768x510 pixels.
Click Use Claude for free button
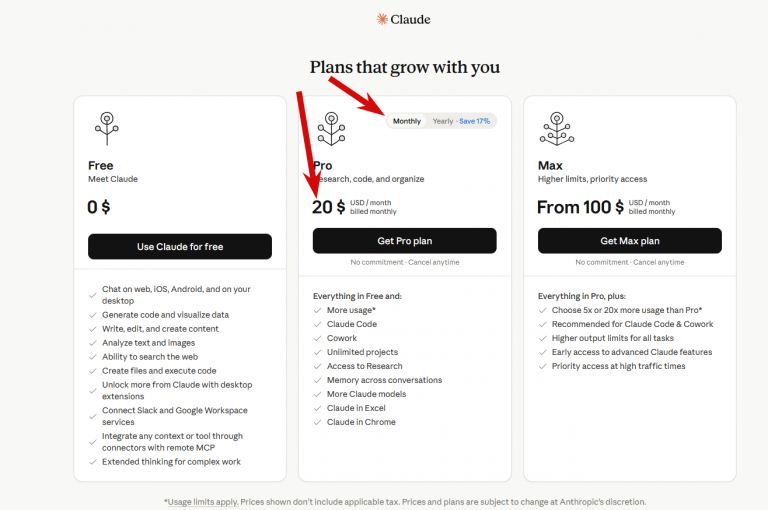pos(180,246)
